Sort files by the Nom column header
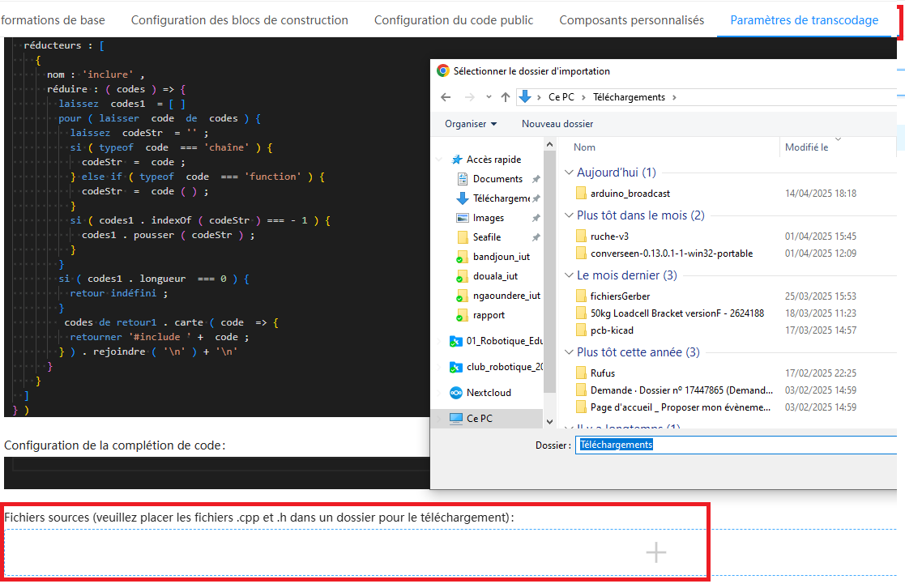This screenshot has height=588, width=905. [584, 147]
